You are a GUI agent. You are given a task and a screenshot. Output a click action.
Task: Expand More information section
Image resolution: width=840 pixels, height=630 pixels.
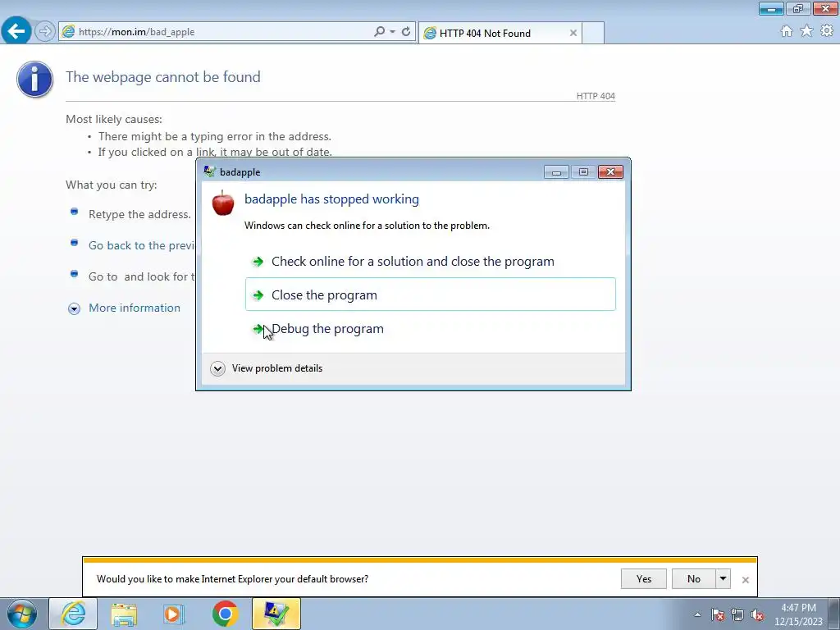click(74, 308)
